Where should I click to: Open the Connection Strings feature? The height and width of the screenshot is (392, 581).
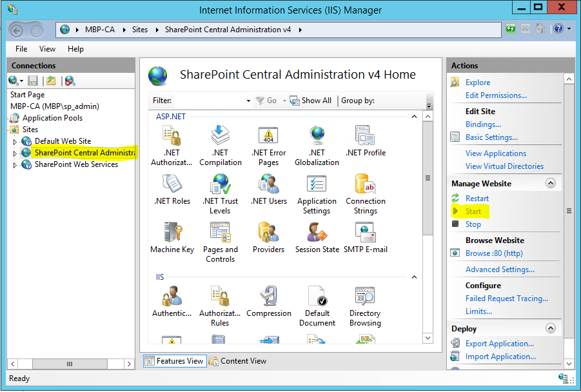coord(366,194)
